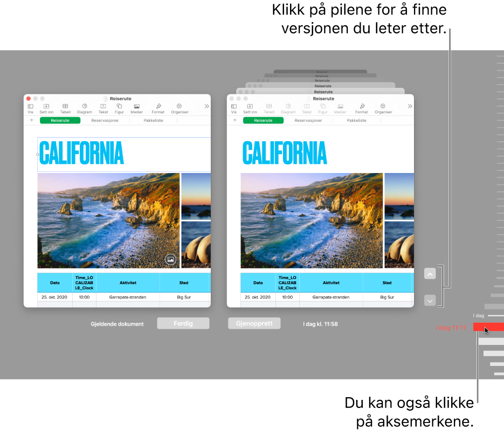
Task: Select Aktivitet header cell in current document
Action: [128, 283]
